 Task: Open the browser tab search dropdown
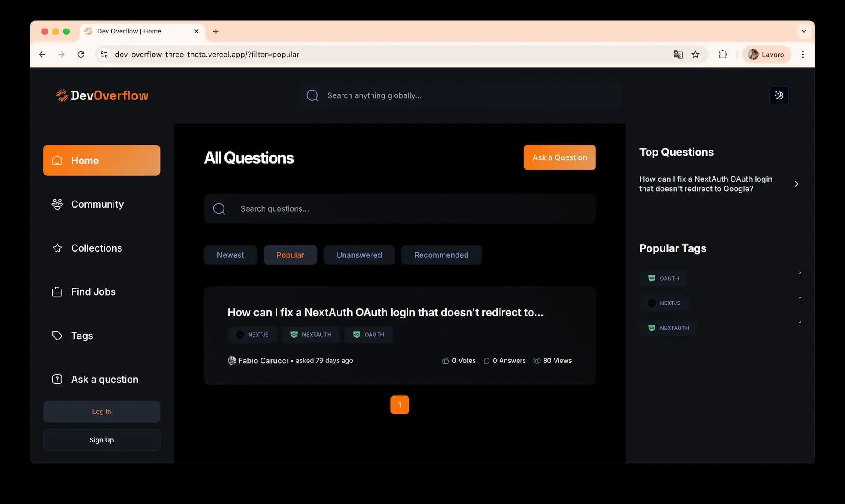tap(804, 31)
